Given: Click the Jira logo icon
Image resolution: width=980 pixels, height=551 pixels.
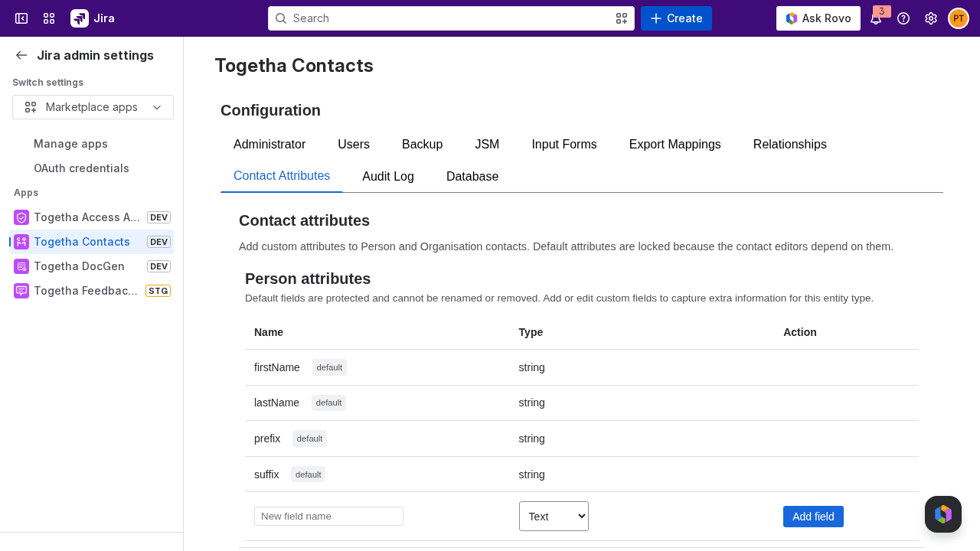Looking at the screenshot, I should [80, 18].
